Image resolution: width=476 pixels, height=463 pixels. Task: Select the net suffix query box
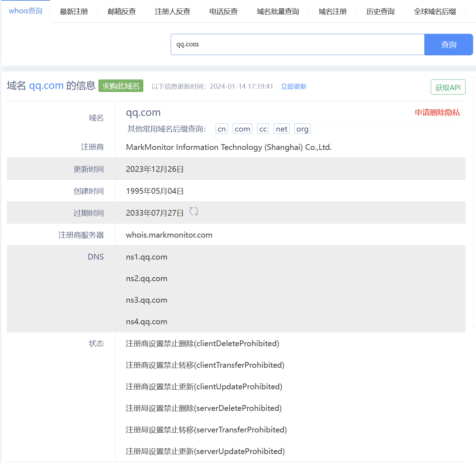(x=282, y=129)
